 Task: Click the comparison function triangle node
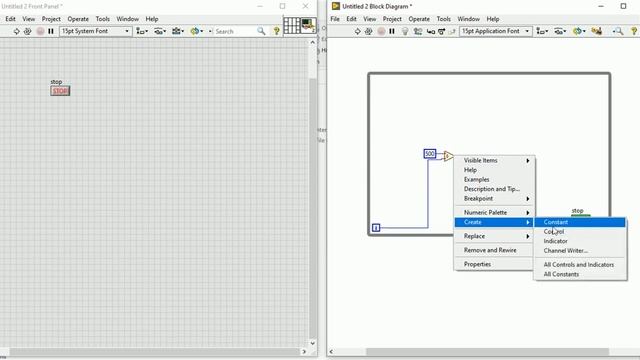pyautogui.click(x=448, y=156)
